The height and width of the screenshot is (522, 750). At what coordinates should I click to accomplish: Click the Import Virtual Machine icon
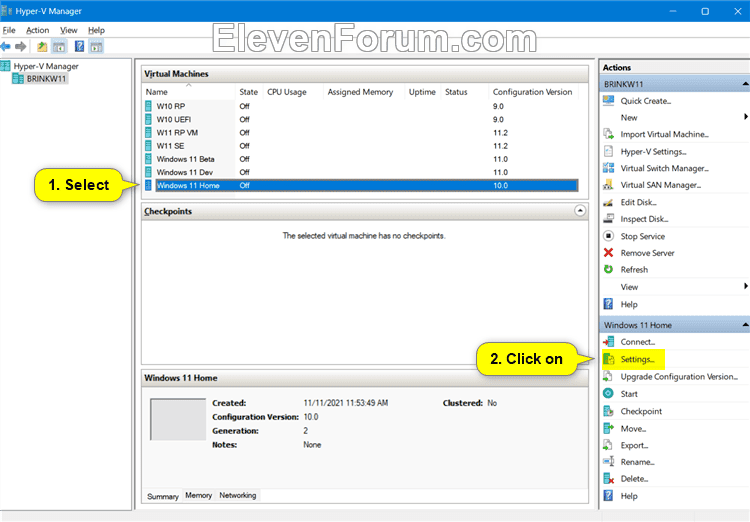coord(608,134)
